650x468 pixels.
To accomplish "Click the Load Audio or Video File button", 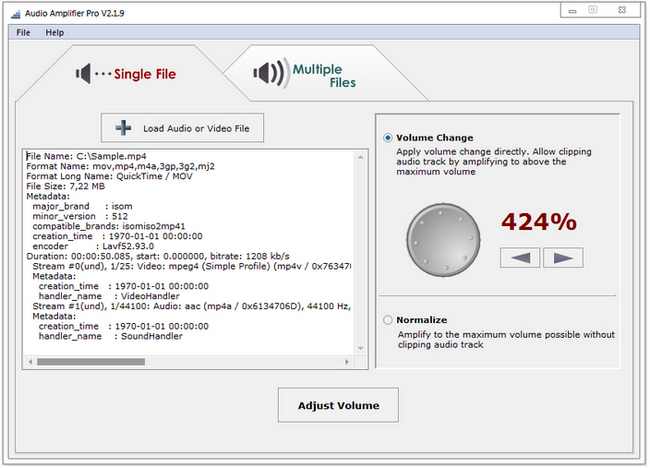I will click(183, 128).
